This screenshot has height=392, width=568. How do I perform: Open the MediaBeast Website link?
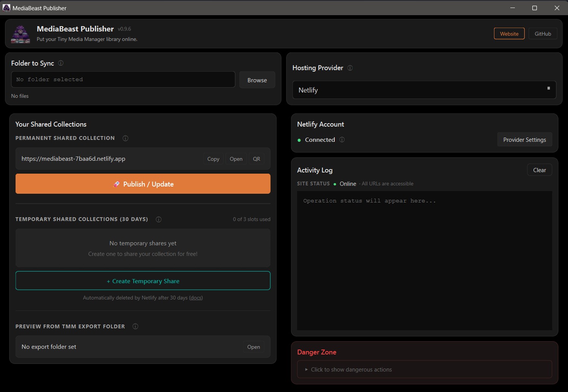pyautogui.click(x=509, y=34)
